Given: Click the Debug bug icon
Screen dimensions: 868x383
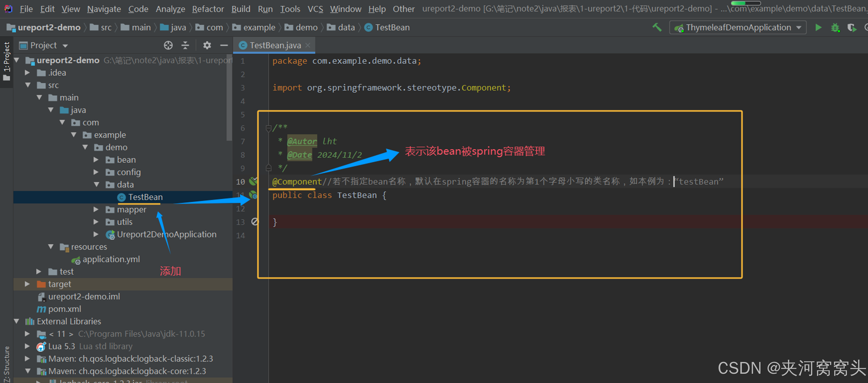Looking at the screenshot, I should click(x=835, y=27).
